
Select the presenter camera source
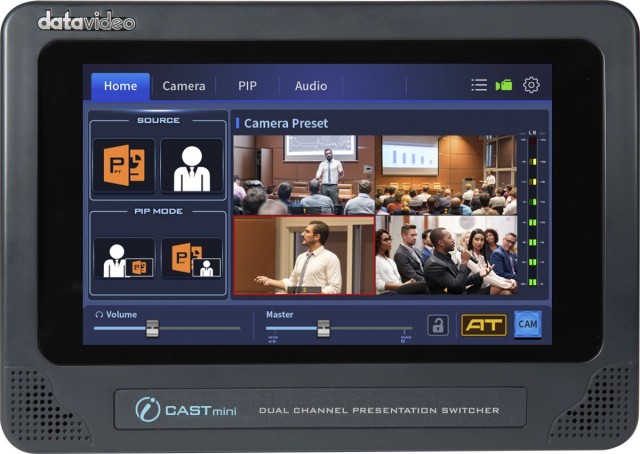point(192,165)
